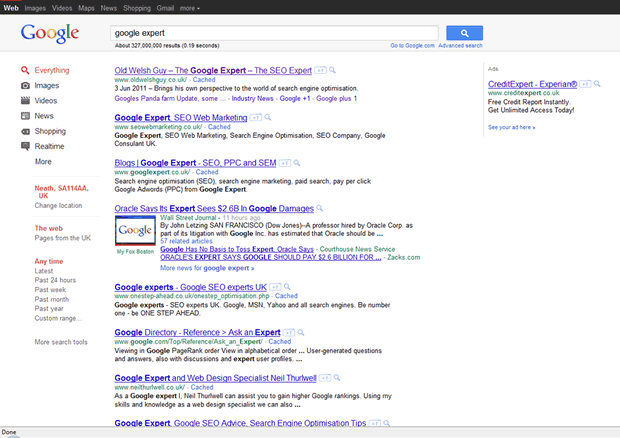620x438 pixels.
Task: Expand 'More' in the left sidebar
Action: pos(43,161)
